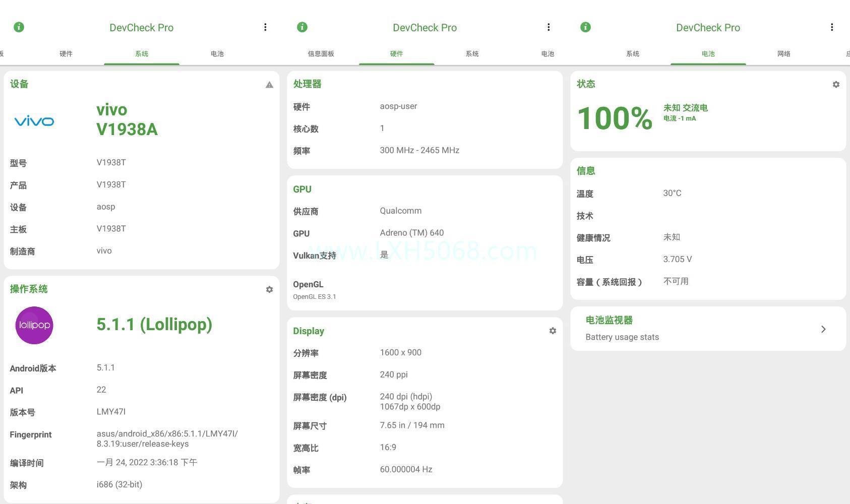Tap the info icon in the left panel header
This screenshot has width=850, height=504.
pyautogui.click(x=19, y=27)
